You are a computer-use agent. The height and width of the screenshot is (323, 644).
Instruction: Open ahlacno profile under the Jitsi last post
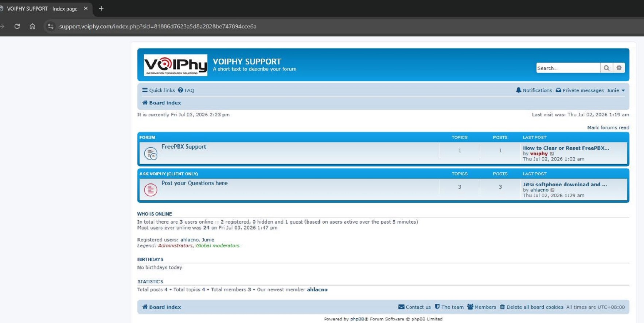(x=539, y=190)
